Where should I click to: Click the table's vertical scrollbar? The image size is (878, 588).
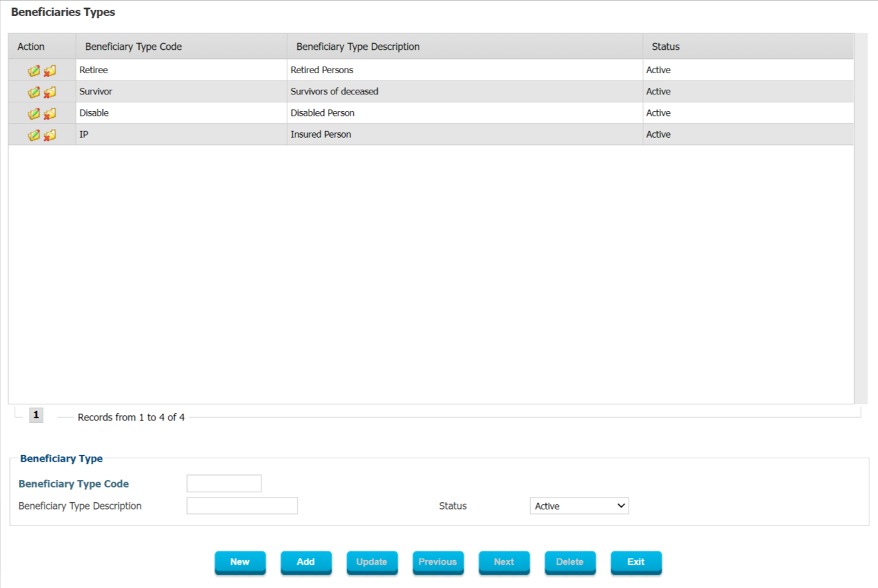(861, 219)
